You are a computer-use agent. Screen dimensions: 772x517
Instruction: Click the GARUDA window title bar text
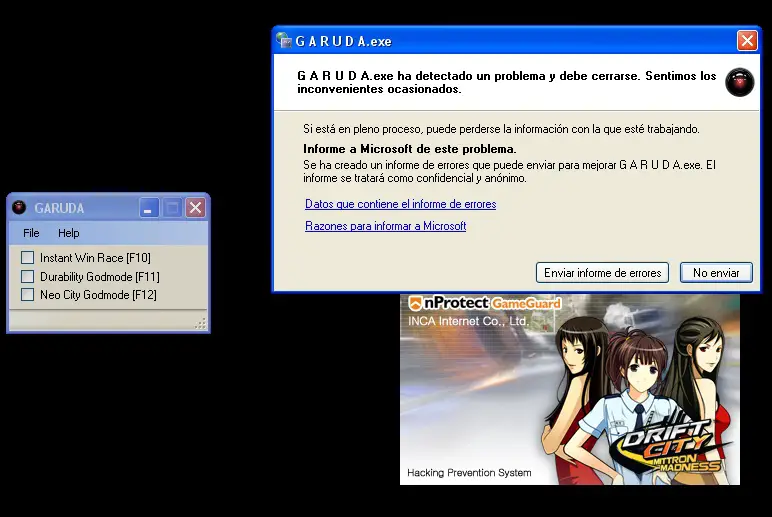click(x=59, y=208)
